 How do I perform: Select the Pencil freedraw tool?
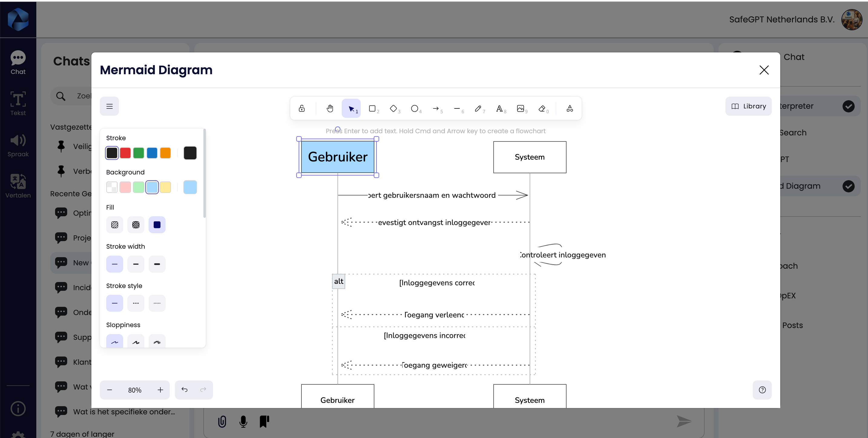click(x=478, y=108)
